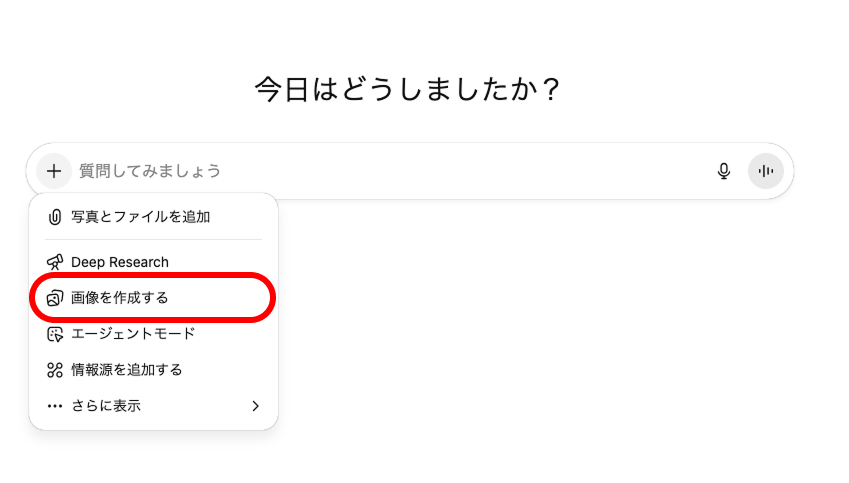
Task: Click the paperclip icon in the menu
Action: click(55, 216)
